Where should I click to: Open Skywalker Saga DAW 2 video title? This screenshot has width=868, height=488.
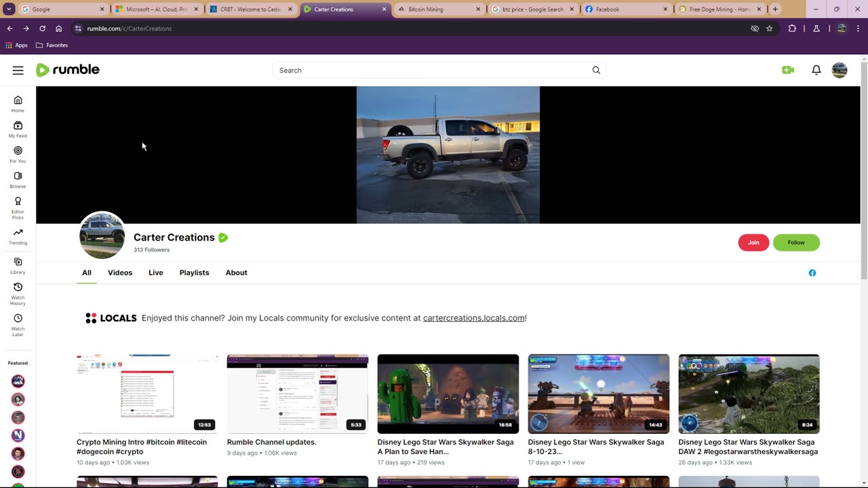click(748, 447)
